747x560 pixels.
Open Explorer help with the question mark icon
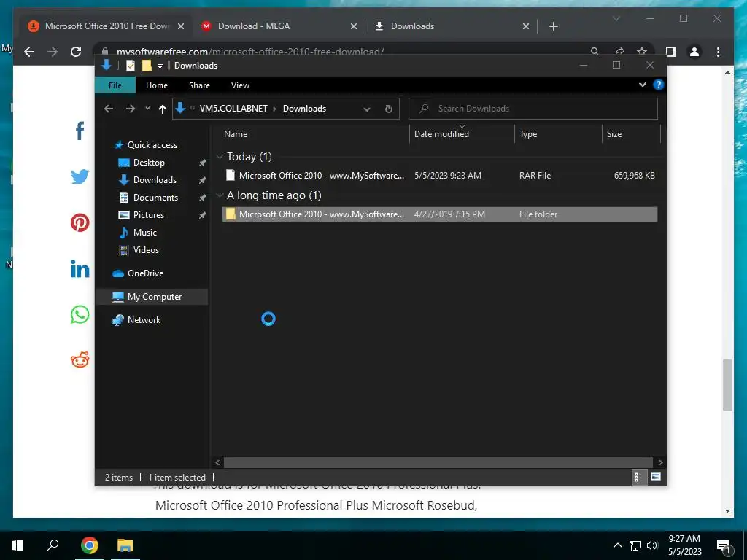(x=659, y=85)
